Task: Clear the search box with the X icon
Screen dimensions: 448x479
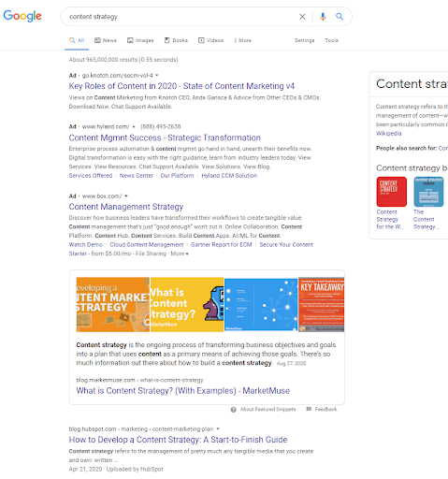Action: coord(302,17)
